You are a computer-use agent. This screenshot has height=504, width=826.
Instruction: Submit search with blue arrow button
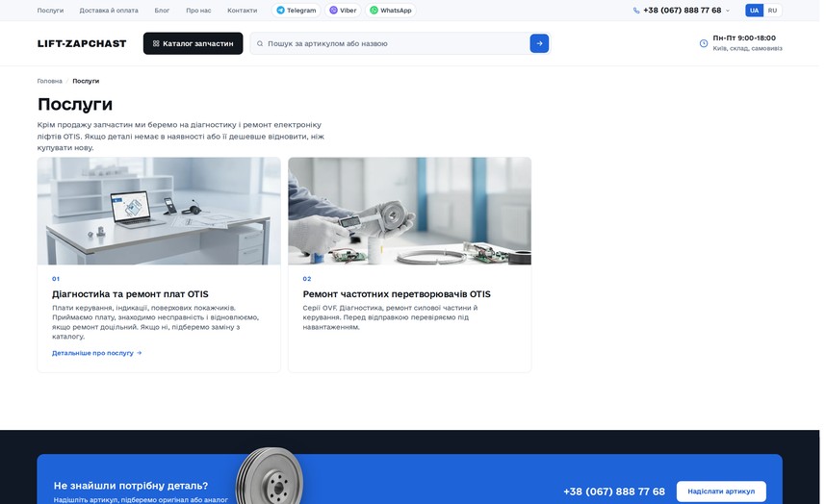[x=539, y=43]
